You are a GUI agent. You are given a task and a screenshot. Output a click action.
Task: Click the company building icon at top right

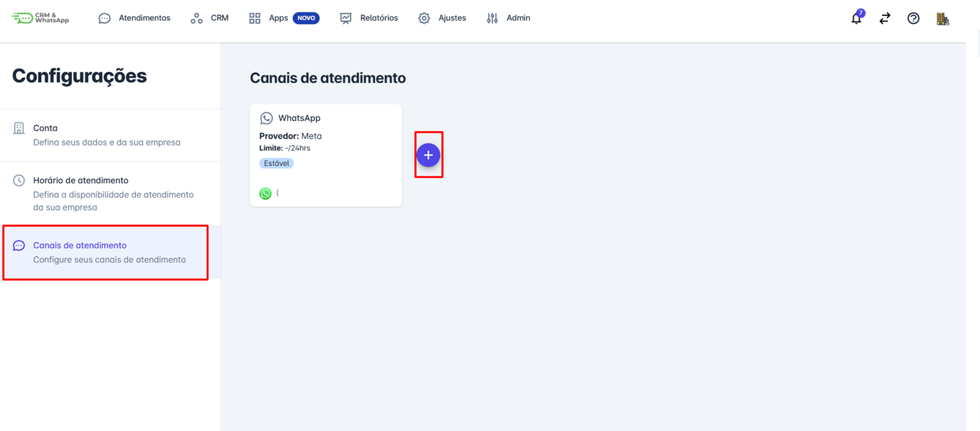[x=943, y=19]
